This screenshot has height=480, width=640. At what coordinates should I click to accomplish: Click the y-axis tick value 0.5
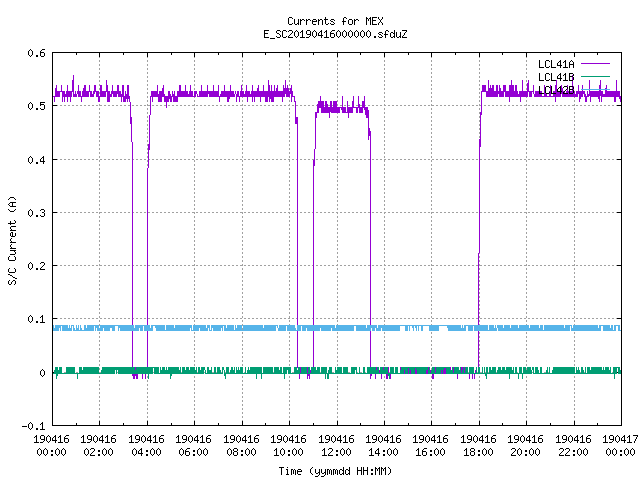[x=36, y=106]
